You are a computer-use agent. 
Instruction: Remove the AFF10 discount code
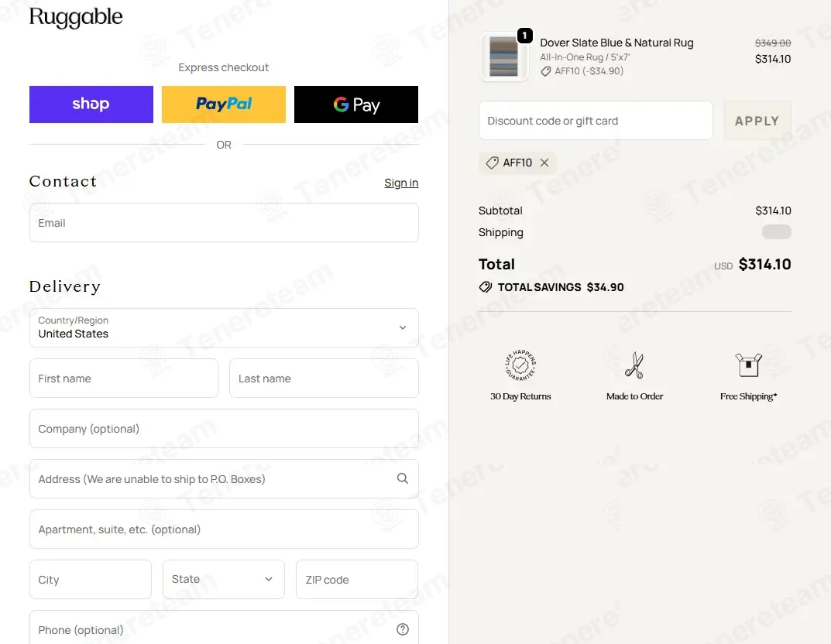coord(544,163)
